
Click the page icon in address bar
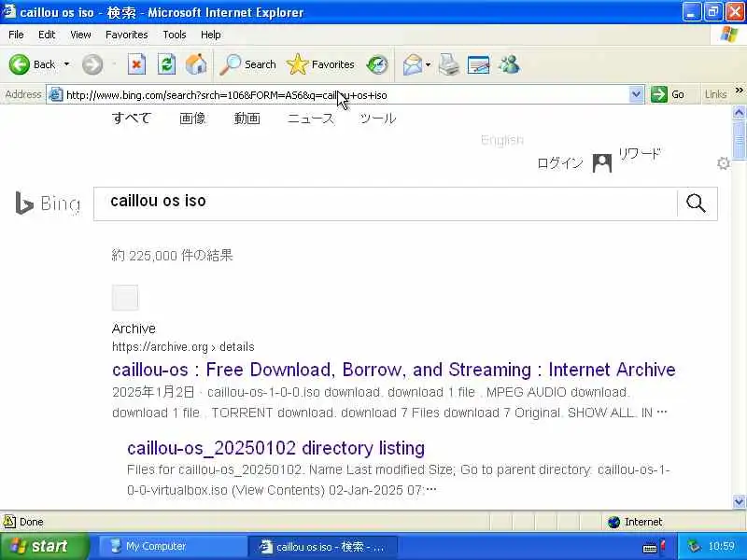56,95
